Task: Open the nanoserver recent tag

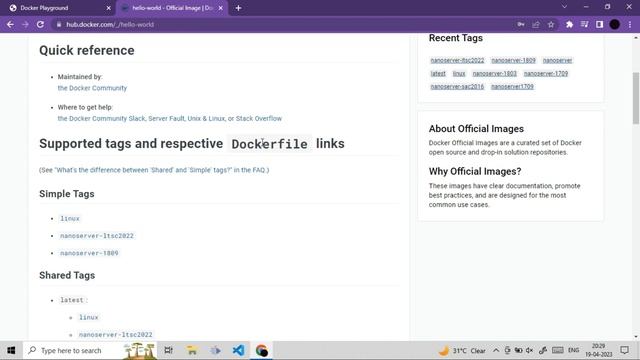Action: tap(557, 60)
